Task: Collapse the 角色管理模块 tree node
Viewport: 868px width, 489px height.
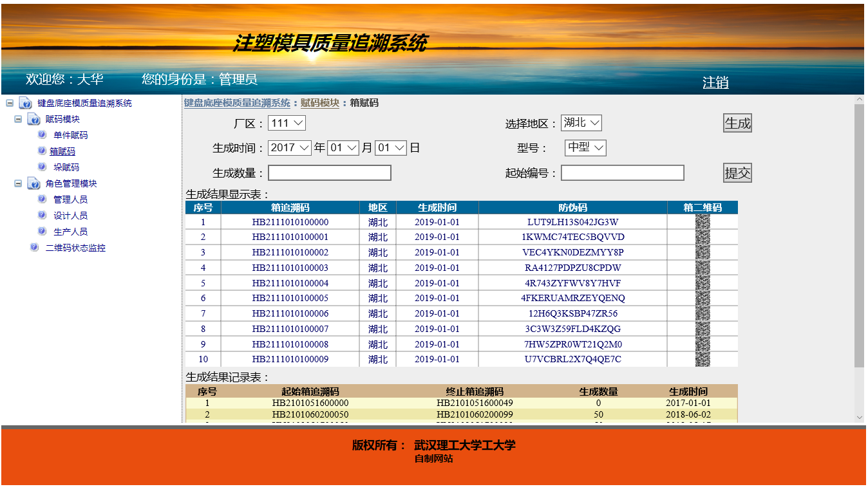Action: click(18, 183)
